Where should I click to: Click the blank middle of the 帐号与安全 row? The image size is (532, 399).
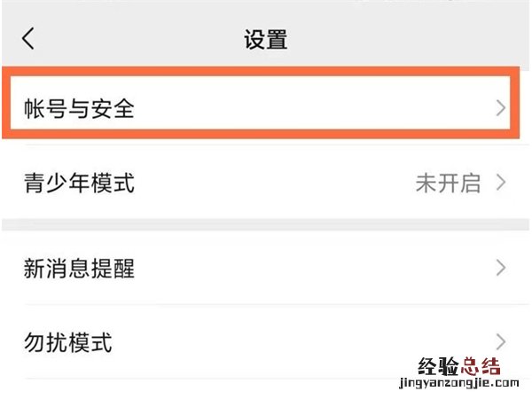pos(310,109)
